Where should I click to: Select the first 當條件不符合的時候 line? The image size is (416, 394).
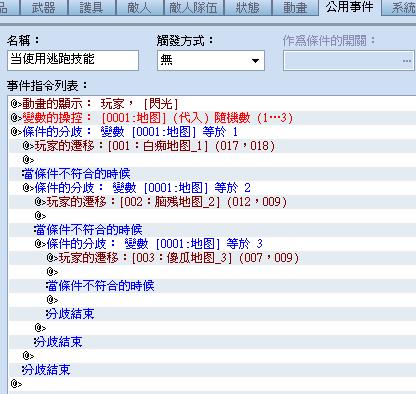point(213,174)
